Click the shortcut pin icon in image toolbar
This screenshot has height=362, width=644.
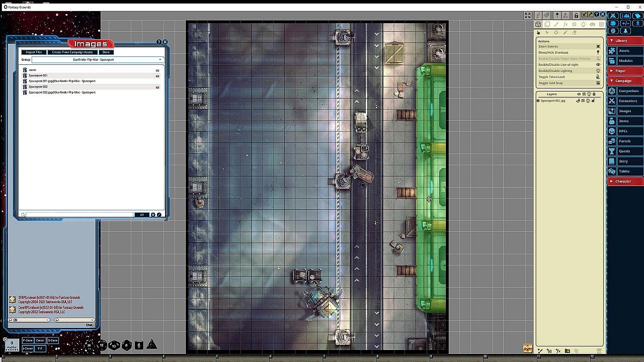point(557,16)
